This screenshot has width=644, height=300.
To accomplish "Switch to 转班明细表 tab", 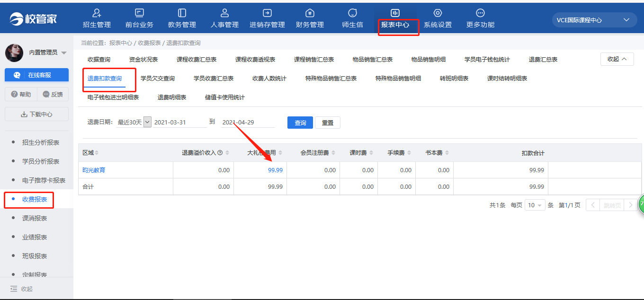I will click(x=454, y=79).
